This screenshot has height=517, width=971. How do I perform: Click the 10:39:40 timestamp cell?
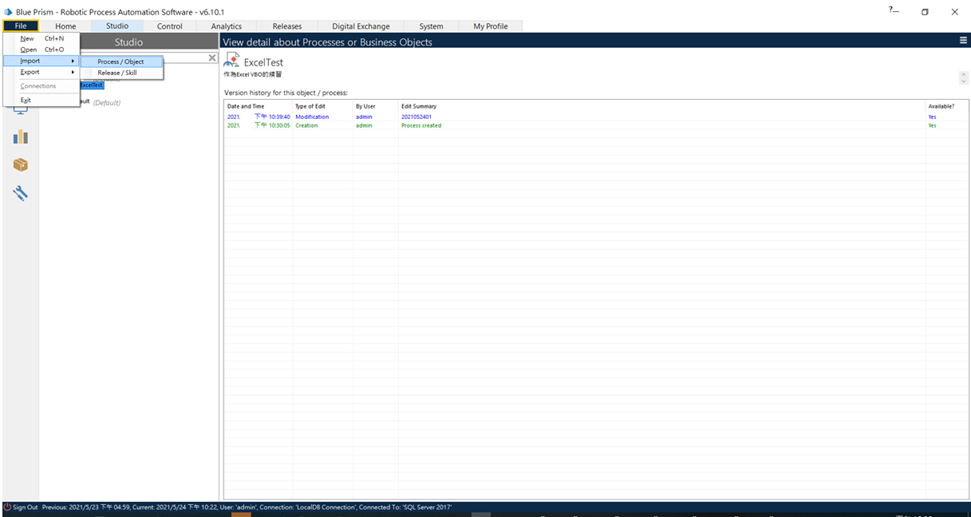[258, 117]
